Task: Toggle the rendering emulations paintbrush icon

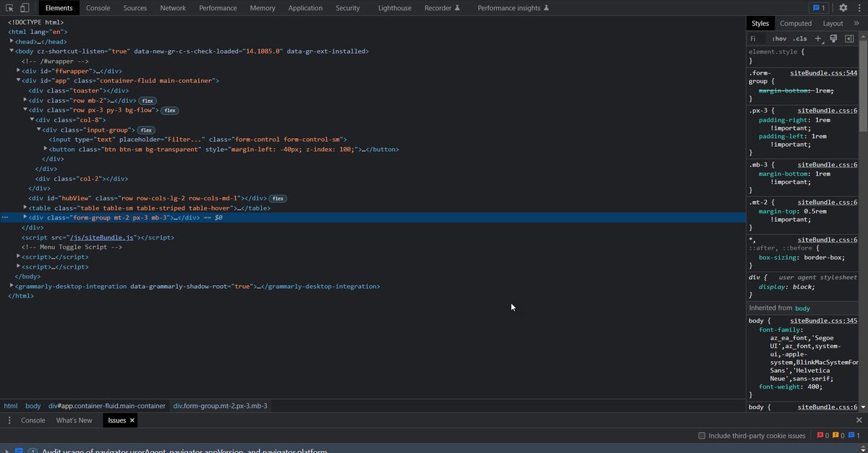Action: (833, 38)
